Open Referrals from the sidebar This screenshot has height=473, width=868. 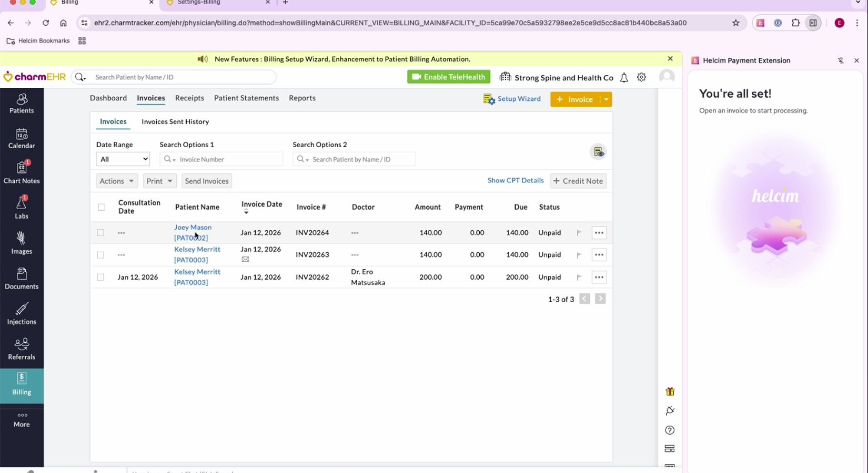tap(22, 348)
